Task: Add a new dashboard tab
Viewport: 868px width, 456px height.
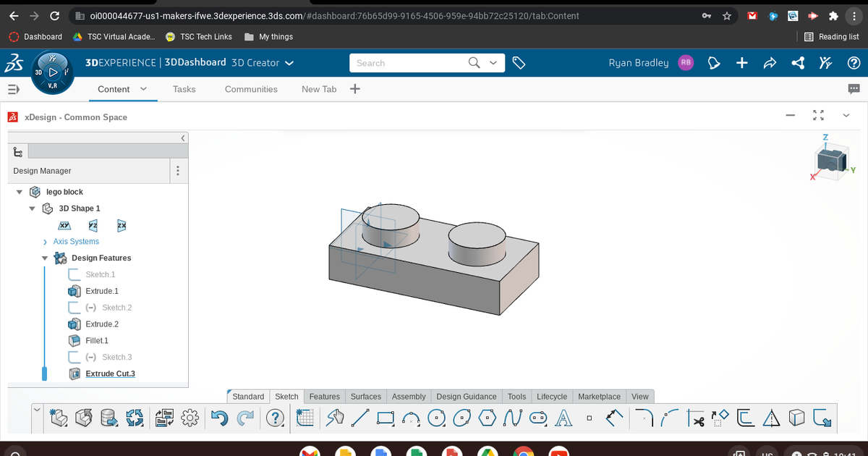Action: pyautogui.click(x=354, y=89)
